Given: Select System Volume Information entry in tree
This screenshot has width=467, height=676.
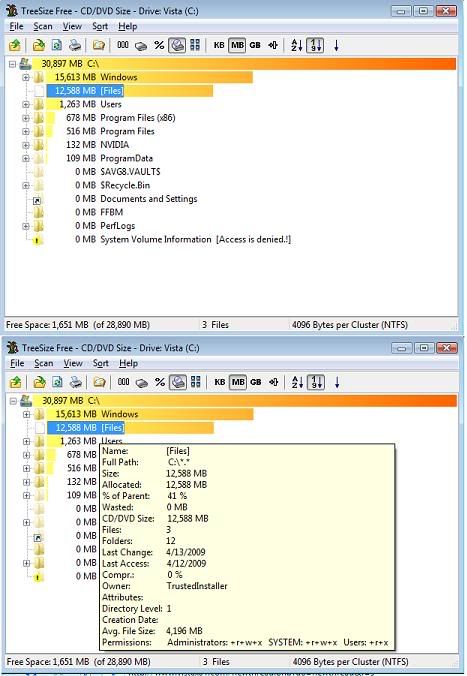Looking at the screenshot, I should click(x=156, y=239).
